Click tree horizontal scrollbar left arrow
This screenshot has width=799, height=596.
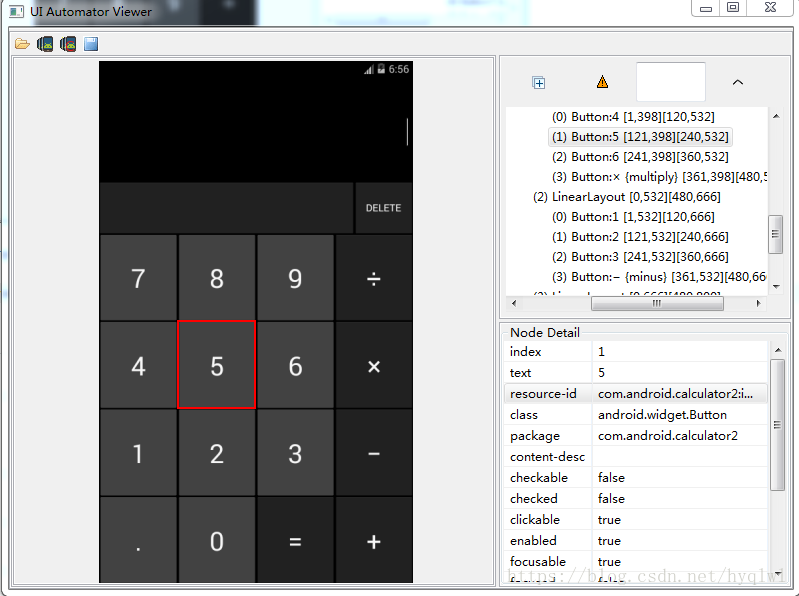(514, 303)
